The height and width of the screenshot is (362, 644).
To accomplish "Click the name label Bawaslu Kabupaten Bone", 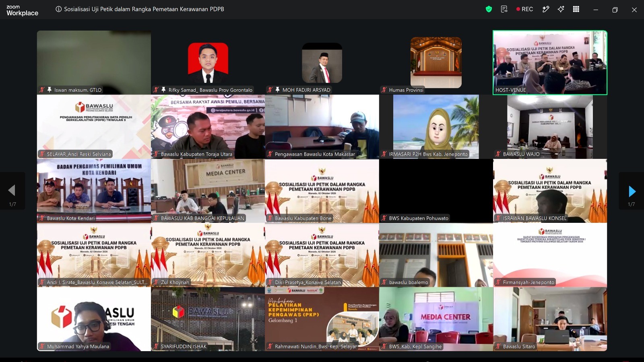I will 303,218.
